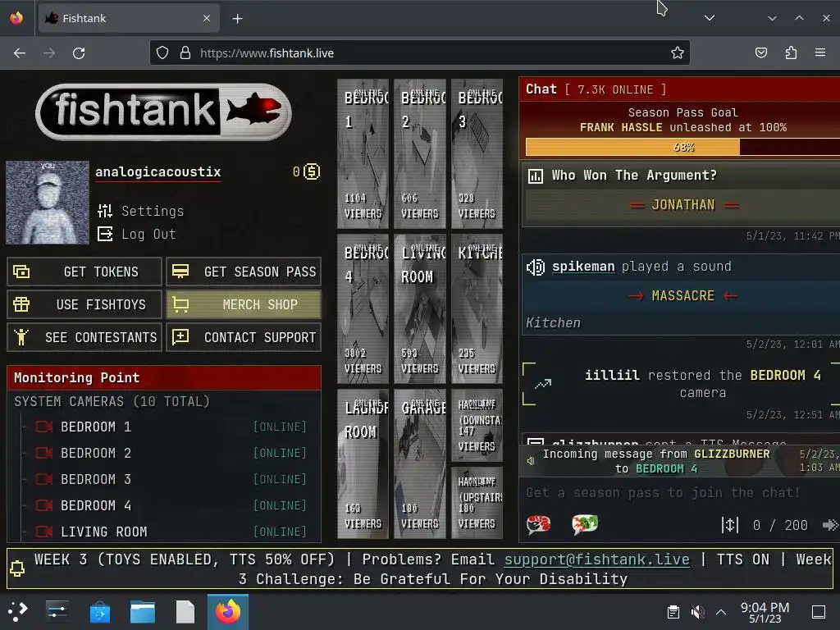Image resolution: width=840 pixels, height=630 pixels.
Task: Click the BEDROOM 1 camera icon in list
Action: 44,427
